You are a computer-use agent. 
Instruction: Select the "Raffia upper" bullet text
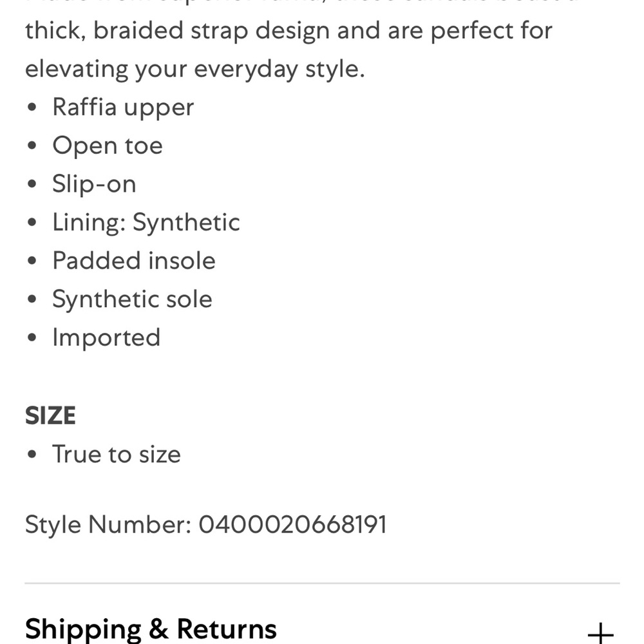coord(123,107)
